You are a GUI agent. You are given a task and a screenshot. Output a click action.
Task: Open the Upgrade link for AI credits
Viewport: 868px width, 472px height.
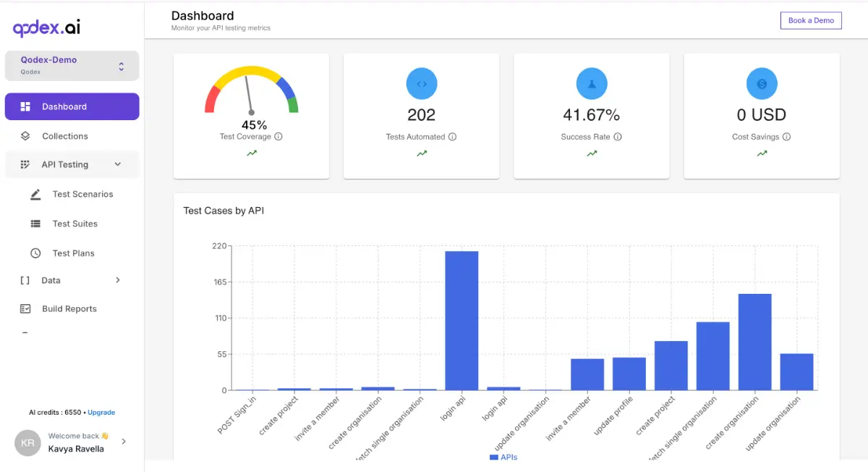pos(101,412)
